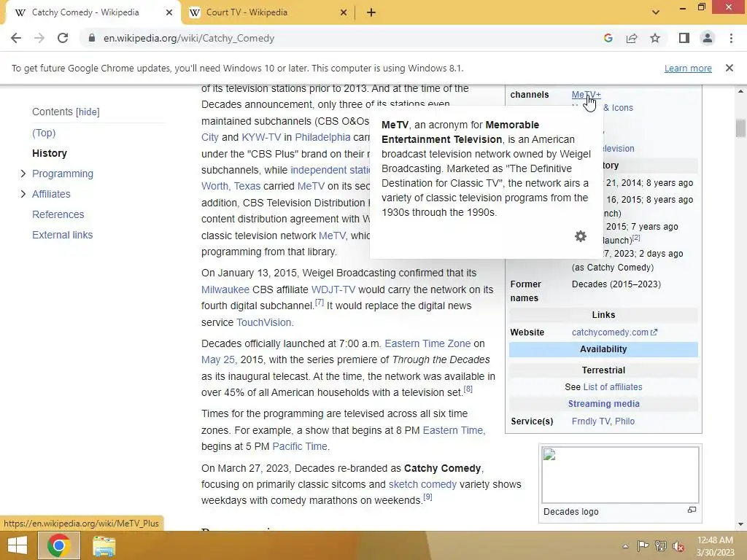Click the Decades logo image thumbnail
This screenshot has height=560, width=747.
click(x=620, y=474)
